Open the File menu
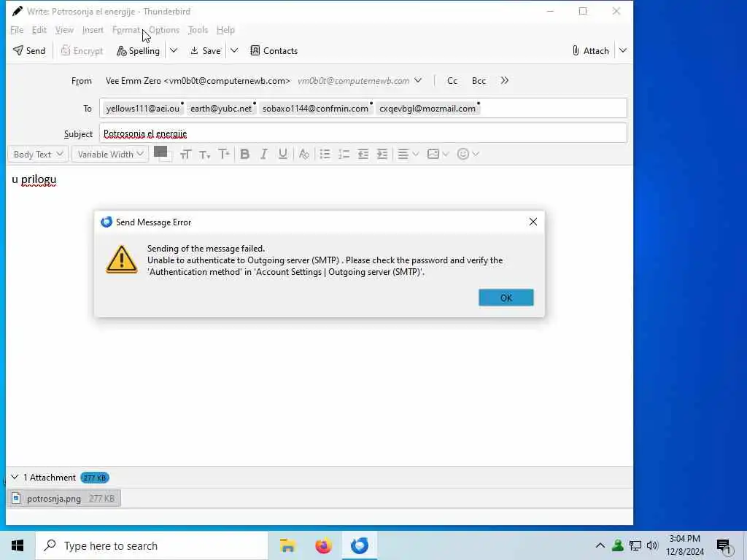The height and width of the screenshot is (560, 747). pyautogui.click(x=17, y=29)
